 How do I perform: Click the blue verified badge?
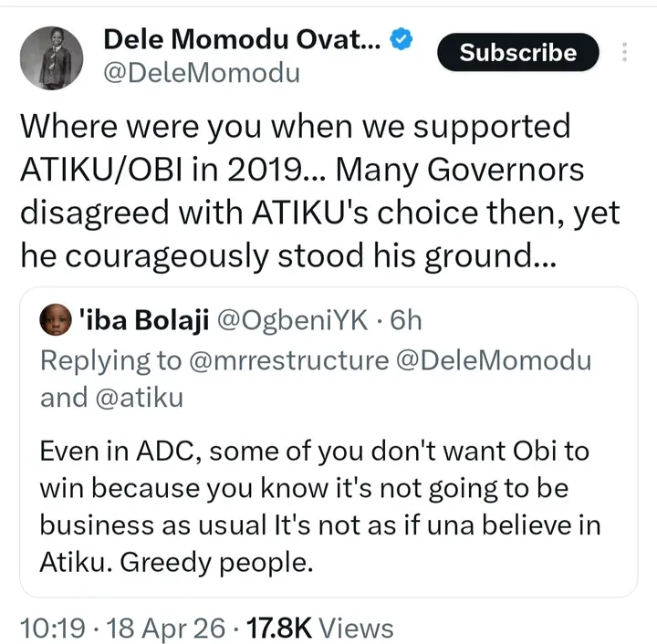click(x=403, y=39)
